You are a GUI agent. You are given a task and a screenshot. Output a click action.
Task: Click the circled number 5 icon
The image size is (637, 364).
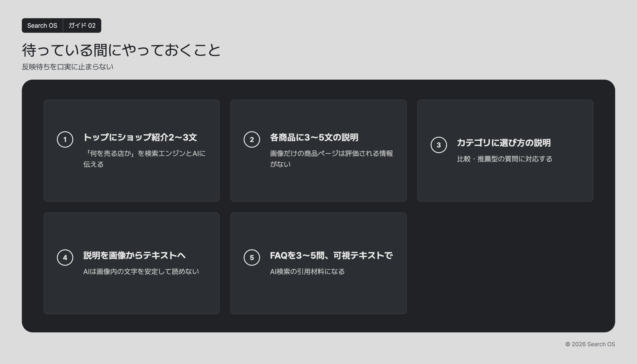[x=252, y=258]
